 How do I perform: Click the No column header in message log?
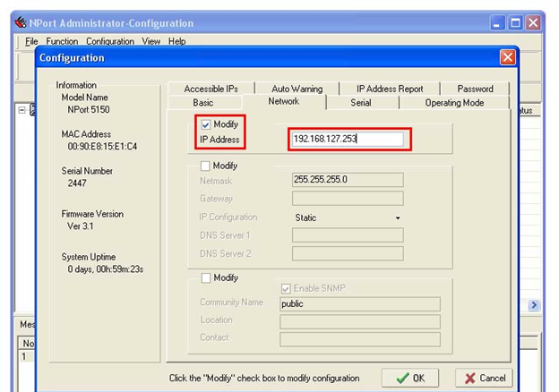(28, 343)
